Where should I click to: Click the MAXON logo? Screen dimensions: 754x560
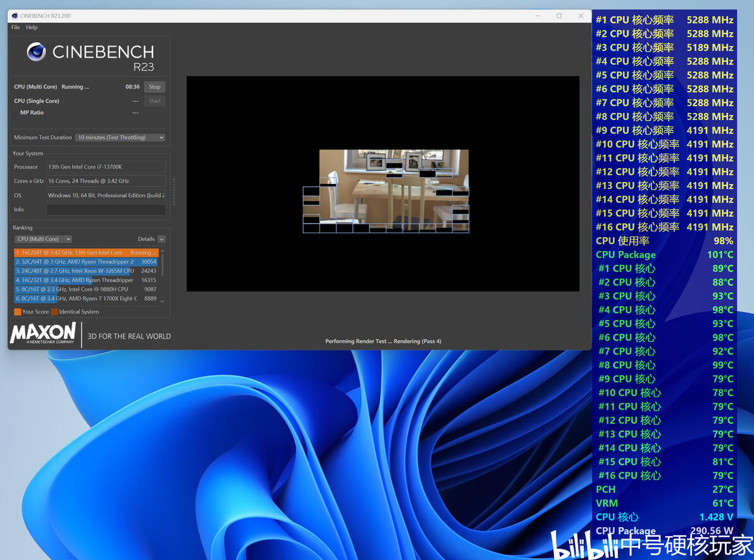[x=43, y=333]
